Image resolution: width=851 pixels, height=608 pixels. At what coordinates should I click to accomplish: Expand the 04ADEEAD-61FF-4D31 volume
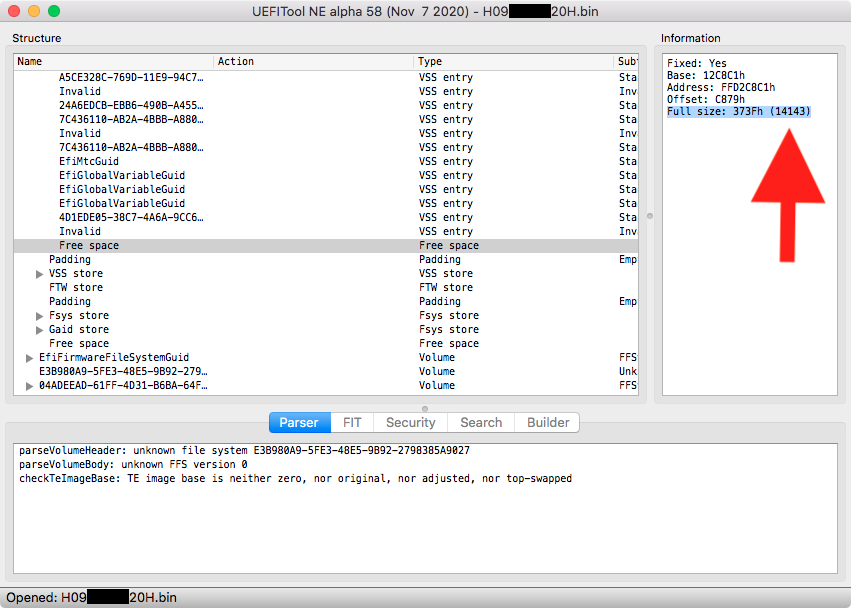pos(29,386)
